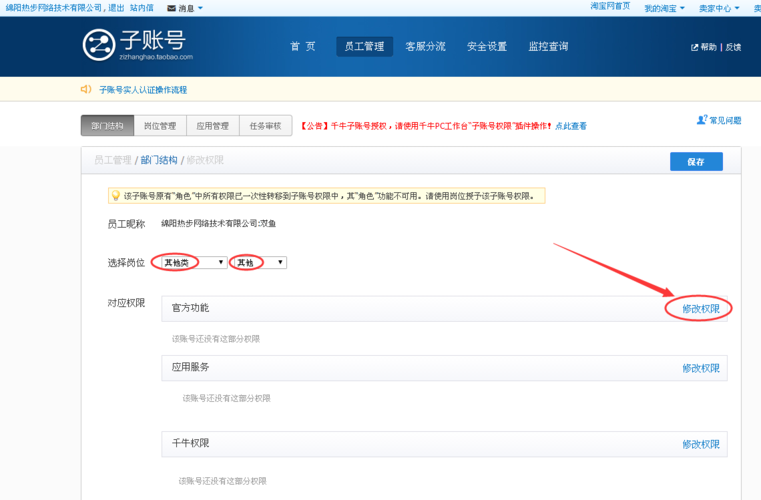The image size is (761, 500).
Task: Open the 安全设置 nav item
Action: pos(487,47)
